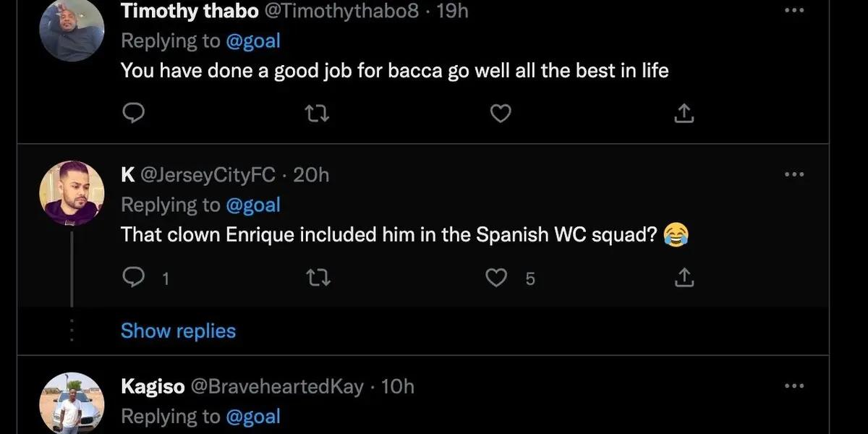Viewport: 868px width, 434px height.
Task: Expand Show replies under K's tweet
Action: click(x=178, y=331)
